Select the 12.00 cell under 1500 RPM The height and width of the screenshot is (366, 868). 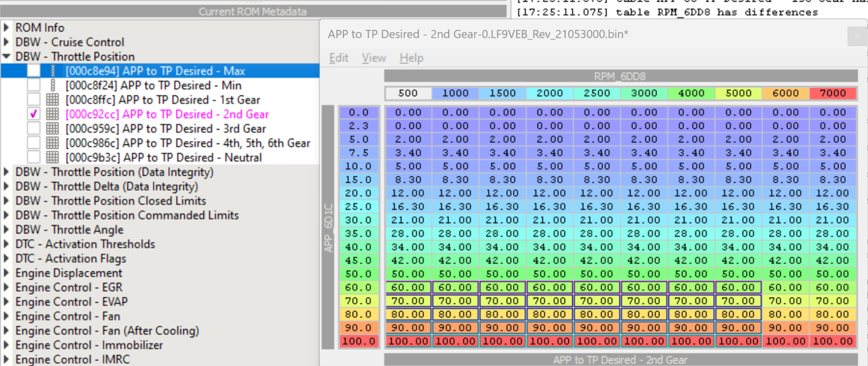click(x=502, y=193)
